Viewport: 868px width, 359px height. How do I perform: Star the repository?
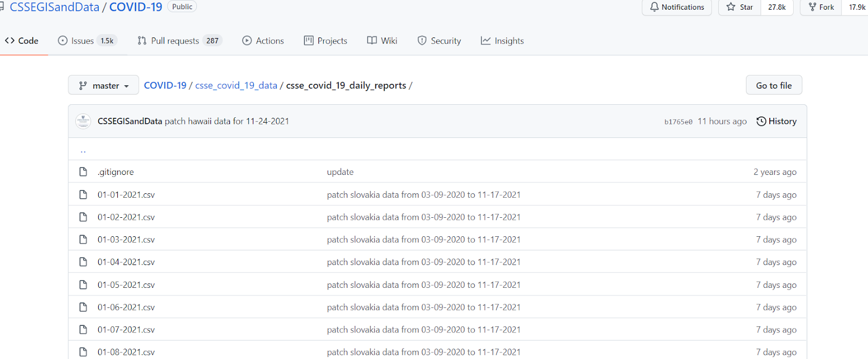740,7
